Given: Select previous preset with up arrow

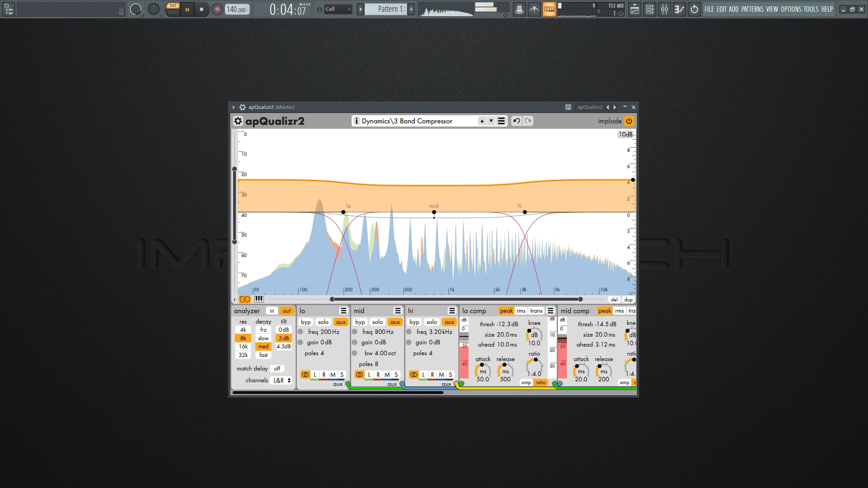Looking at the screenshot, I should 482,121.
